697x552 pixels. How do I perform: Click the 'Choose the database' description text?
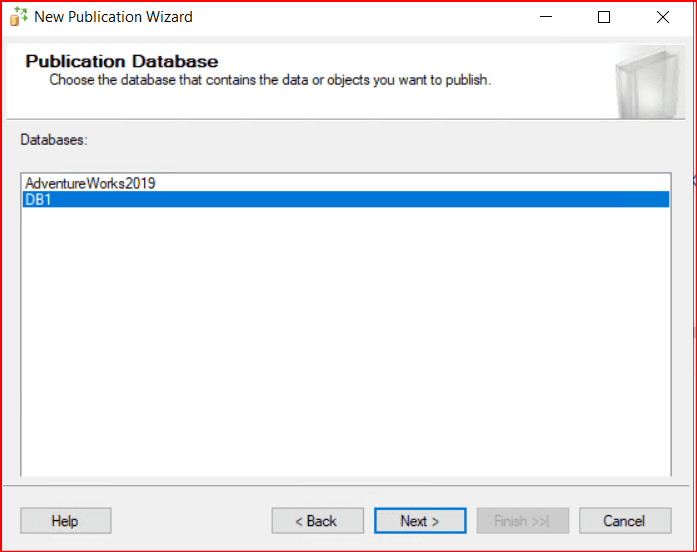[x=270, y=80]
